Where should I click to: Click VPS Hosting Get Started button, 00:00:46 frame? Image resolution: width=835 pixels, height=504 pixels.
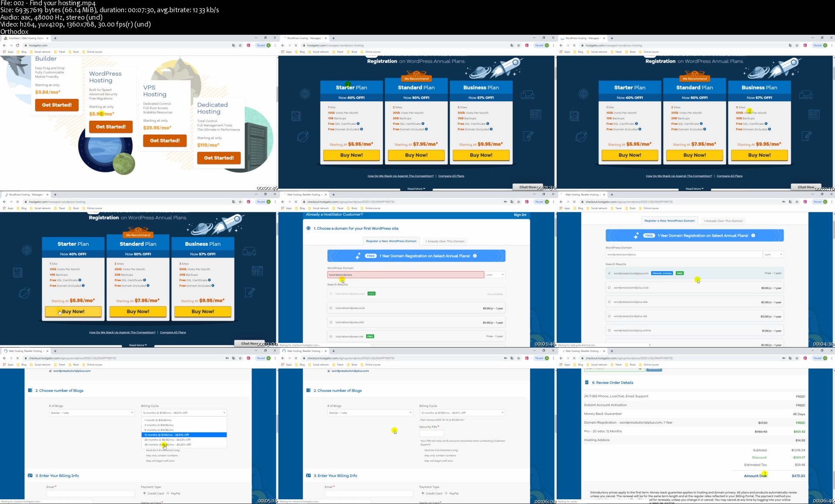(165, 141)
